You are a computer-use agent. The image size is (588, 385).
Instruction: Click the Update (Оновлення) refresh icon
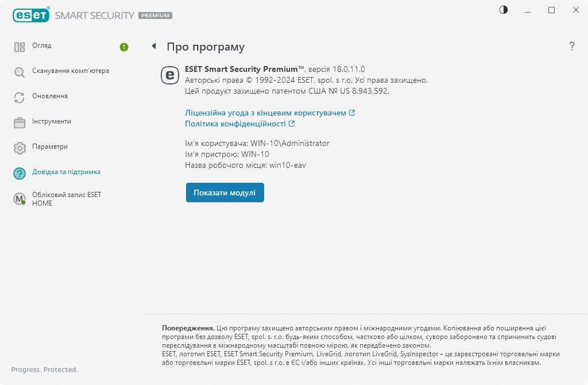tap(20, 98)
